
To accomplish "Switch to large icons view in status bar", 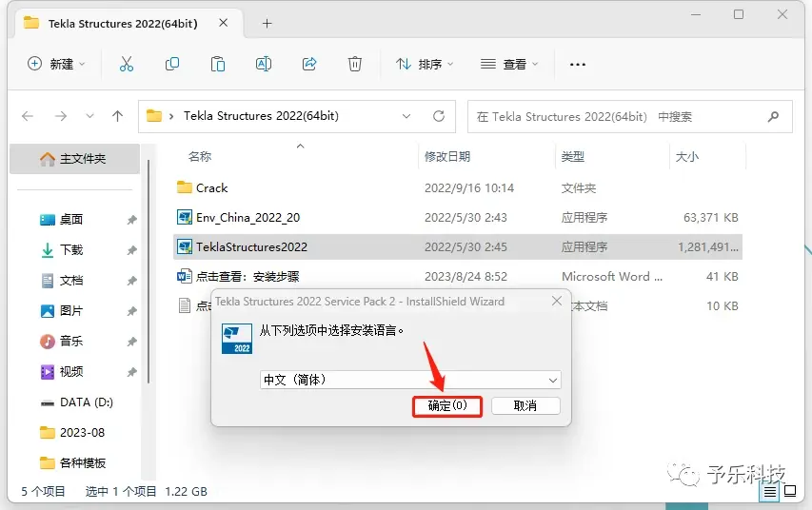I will (x=791, y=491).
